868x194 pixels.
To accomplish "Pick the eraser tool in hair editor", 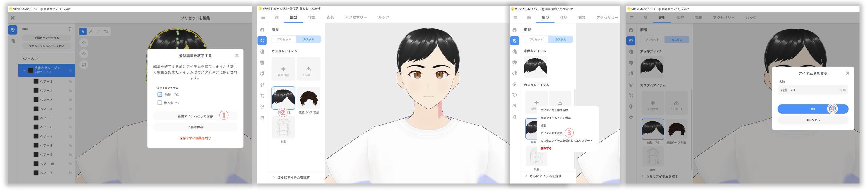I will tap(98, 32).
